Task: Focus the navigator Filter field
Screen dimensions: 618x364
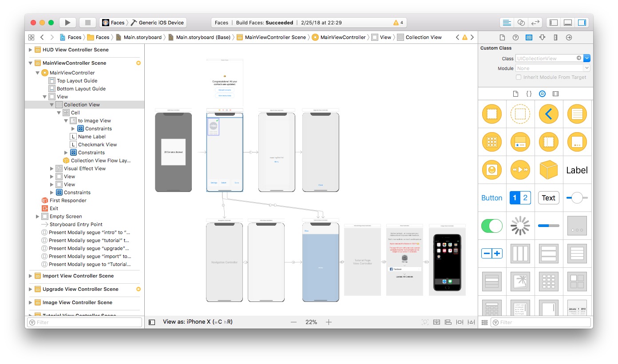Action: (x=84, y=322)
